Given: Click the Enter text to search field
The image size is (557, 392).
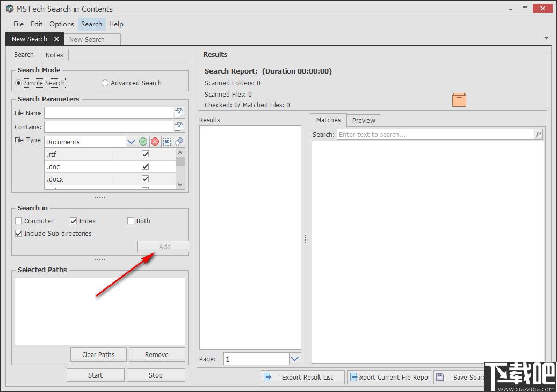Looking at the screenshot, I should pos(436,134).
